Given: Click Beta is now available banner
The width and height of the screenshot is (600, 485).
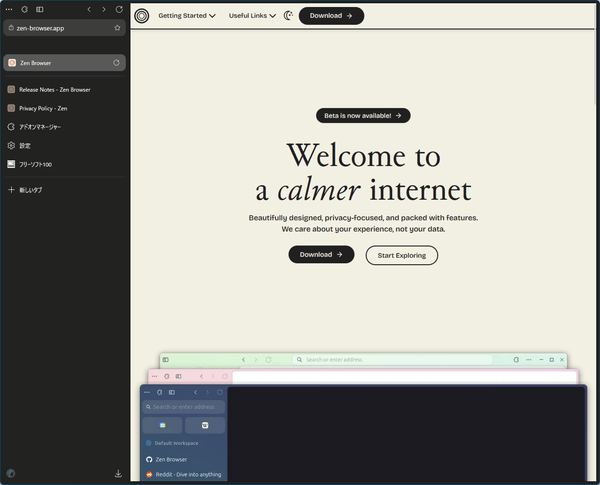Looking at the screenshot, I should pyautogui.click(x=363, y=116).
